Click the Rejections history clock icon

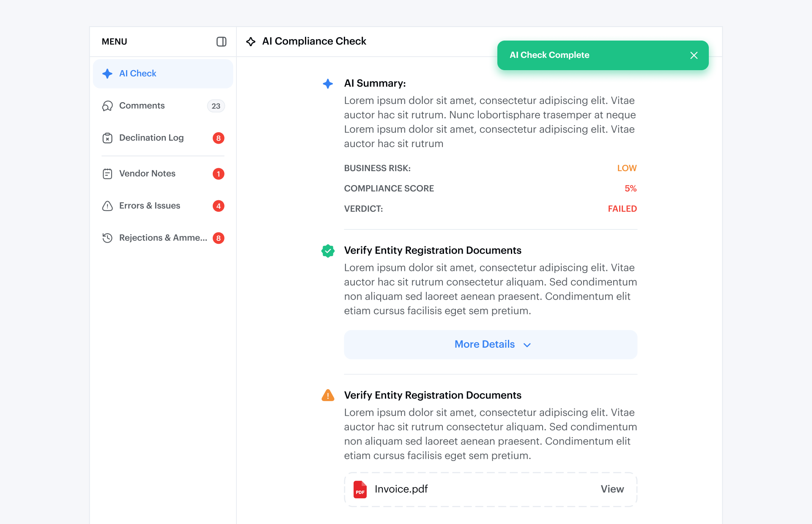coord(107,238)
